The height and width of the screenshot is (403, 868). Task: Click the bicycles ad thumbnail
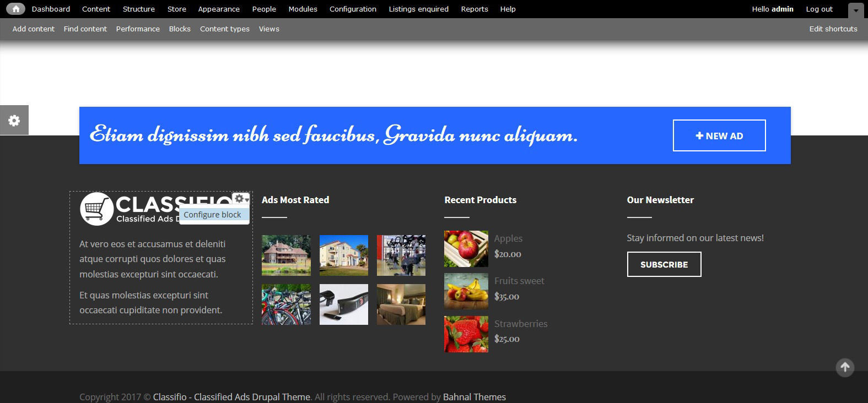point(286,304)
